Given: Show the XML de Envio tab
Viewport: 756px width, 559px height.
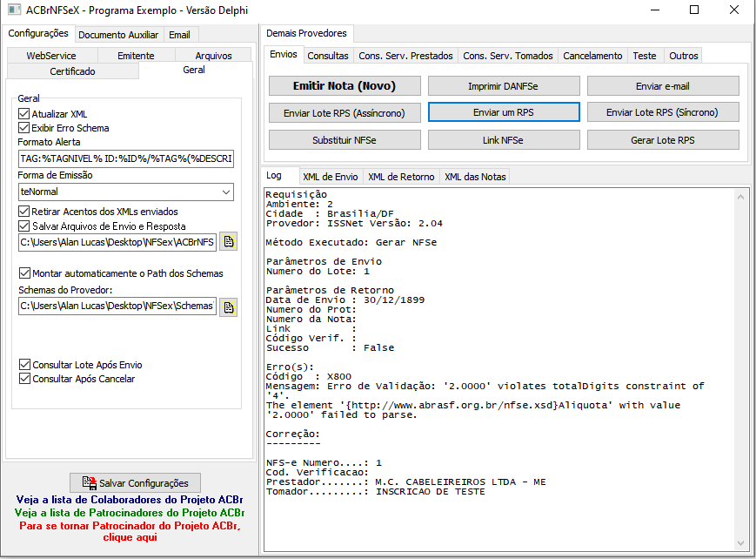Looking at the screenshot, I should tap(331, 177).
